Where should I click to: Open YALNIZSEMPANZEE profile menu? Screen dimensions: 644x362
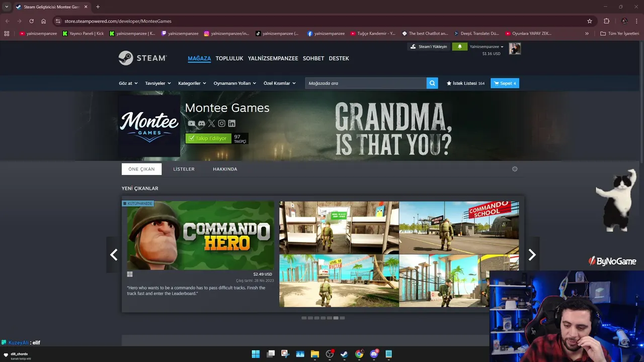[x=273, y=58]
